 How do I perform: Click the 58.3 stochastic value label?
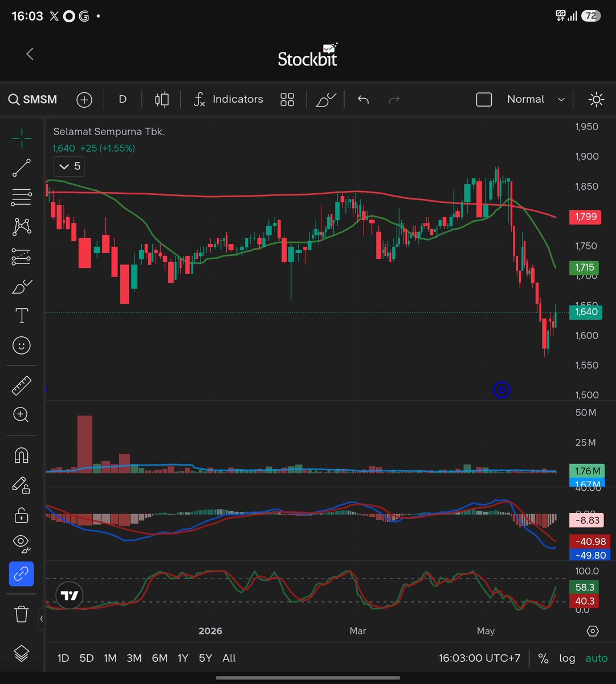point(584,587)
